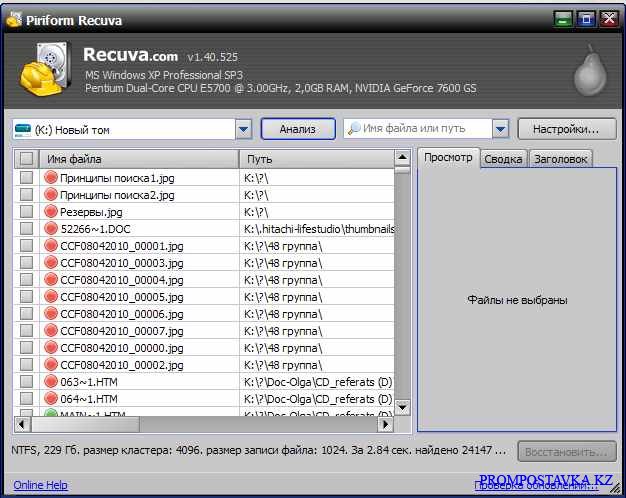Select the file name CCF08042010_00006.jpg
The image size is (626, 498).
122,314
